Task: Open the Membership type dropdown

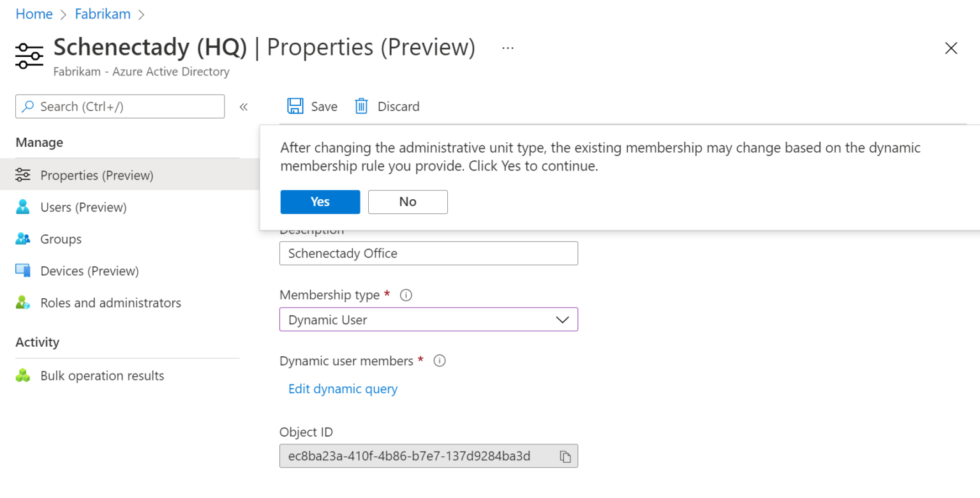Action: click(428, 320)
